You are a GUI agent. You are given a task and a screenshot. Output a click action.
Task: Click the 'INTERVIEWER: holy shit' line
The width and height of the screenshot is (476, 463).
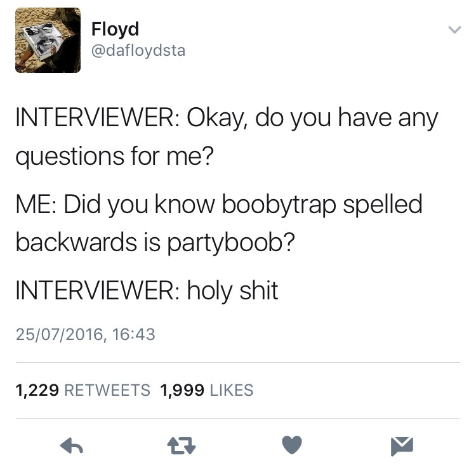coord(147,290)
